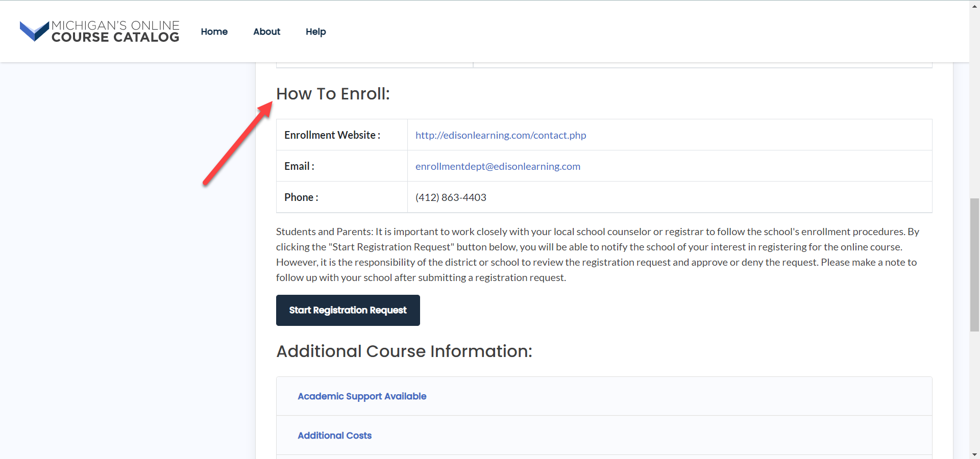Click the Phone row label

[x=301, y=197]
